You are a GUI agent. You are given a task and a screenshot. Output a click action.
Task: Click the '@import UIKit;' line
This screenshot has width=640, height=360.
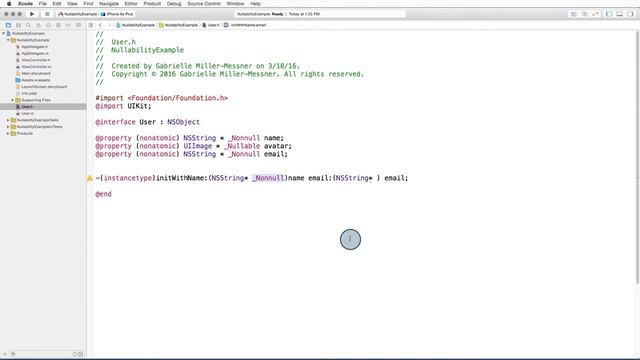click(x=123, y=106)
